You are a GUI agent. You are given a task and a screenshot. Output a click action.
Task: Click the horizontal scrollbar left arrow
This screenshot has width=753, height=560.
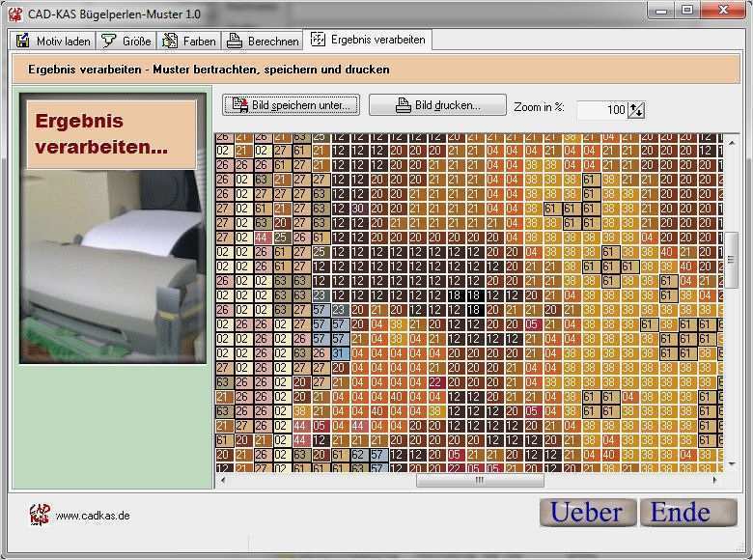[223, 480]
